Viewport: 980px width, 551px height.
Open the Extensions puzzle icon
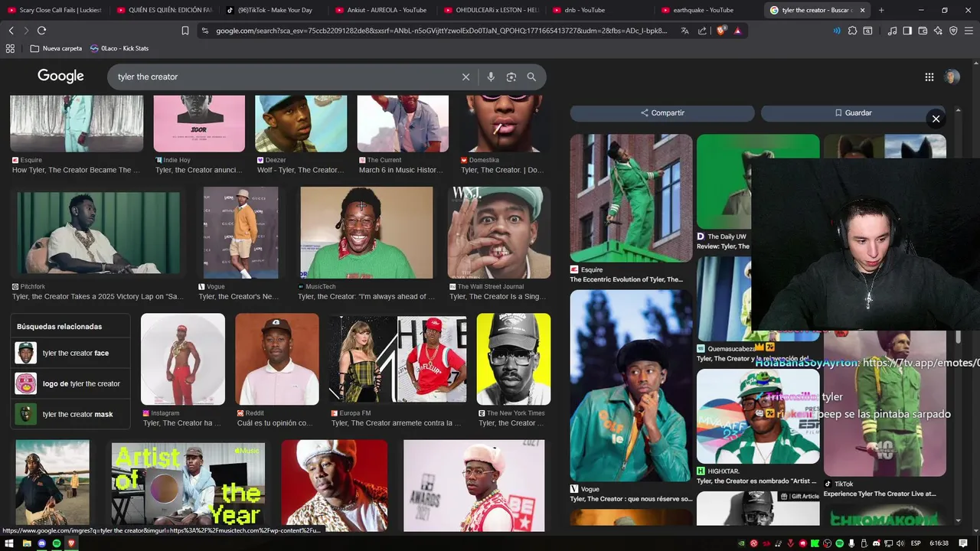click(852, 31)
